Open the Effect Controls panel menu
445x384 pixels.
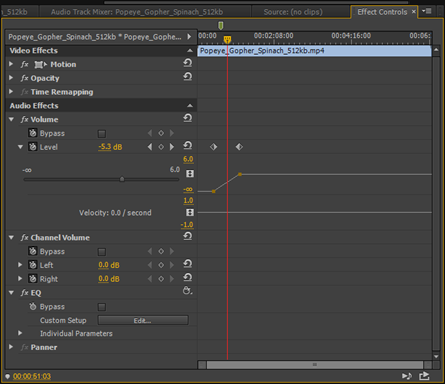[x=427, y=11]
